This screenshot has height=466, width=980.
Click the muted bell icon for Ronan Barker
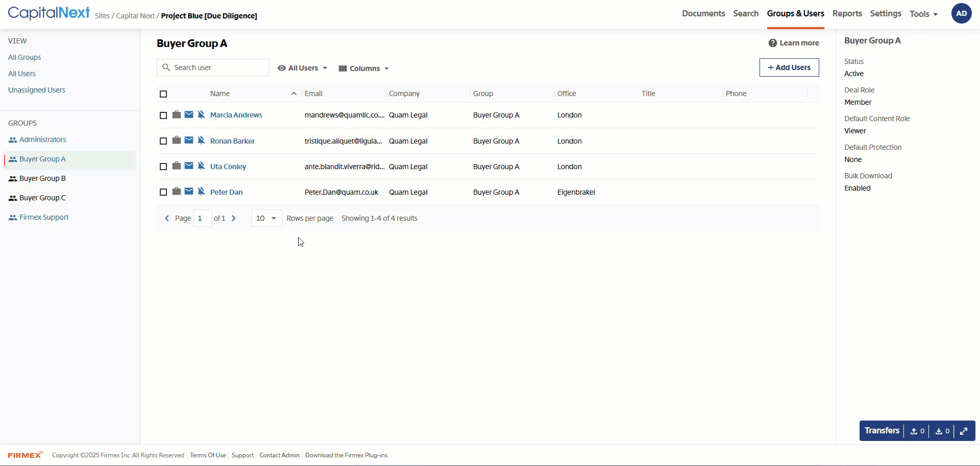[x=201, y=140]
